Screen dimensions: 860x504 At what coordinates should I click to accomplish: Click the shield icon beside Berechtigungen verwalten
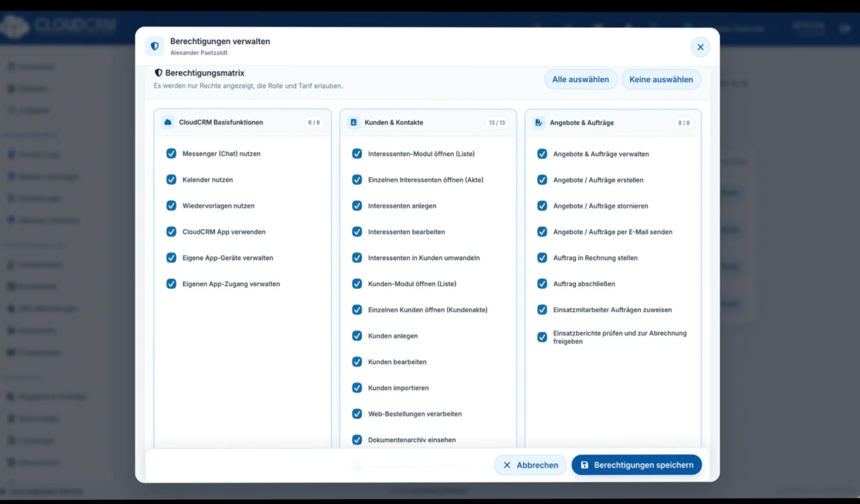coord(155,46)
